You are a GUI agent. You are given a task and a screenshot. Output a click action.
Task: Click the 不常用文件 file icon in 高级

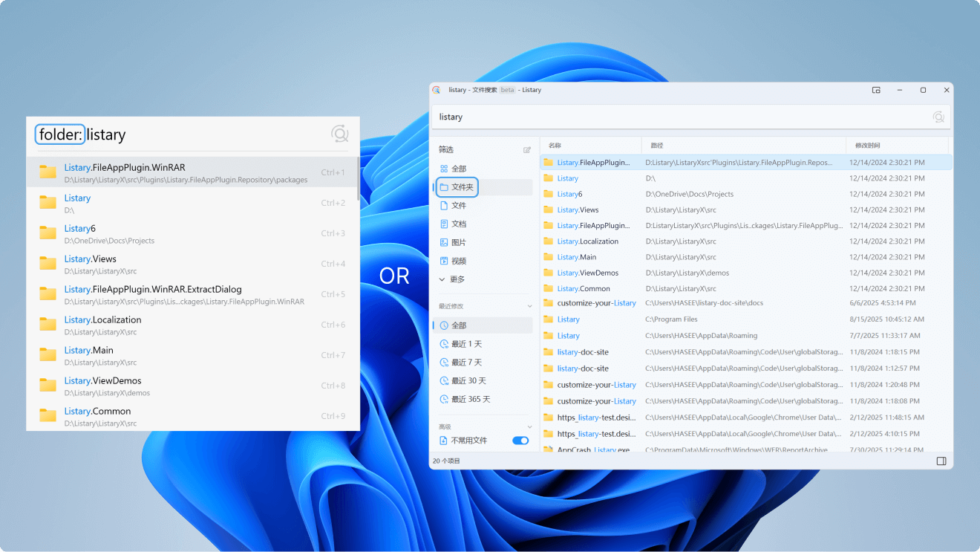pos(444,441)
